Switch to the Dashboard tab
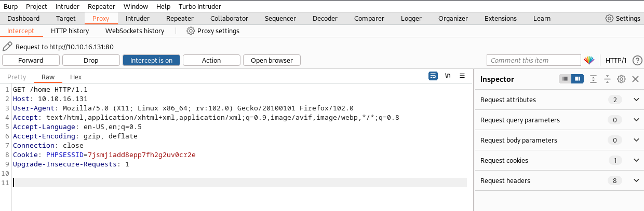Screen dimensions: 644x211 pos(23,18)
